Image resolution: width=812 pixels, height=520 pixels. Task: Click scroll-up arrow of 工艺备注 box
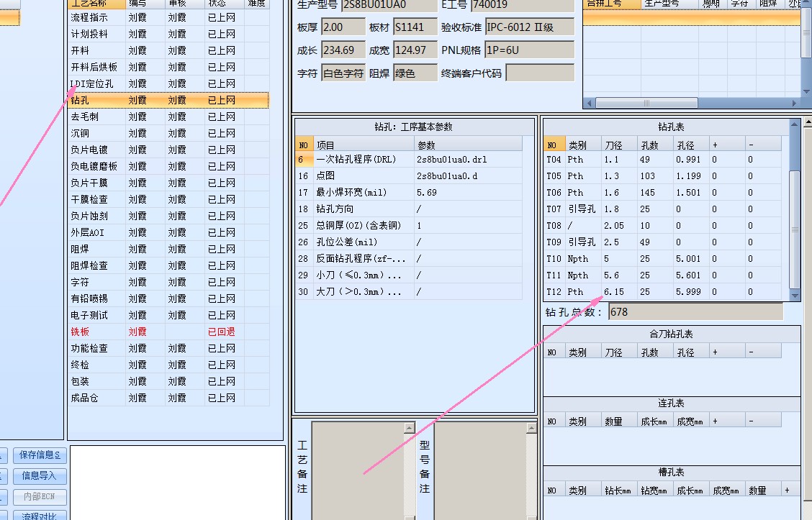pyautogui.click(x=410, y=428)
